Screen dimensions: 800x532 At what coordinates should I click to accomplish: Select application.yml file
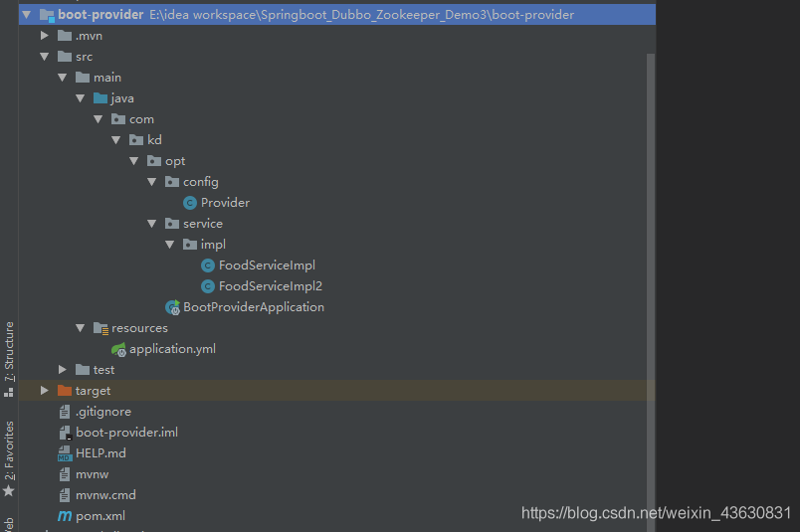(172, 349)
